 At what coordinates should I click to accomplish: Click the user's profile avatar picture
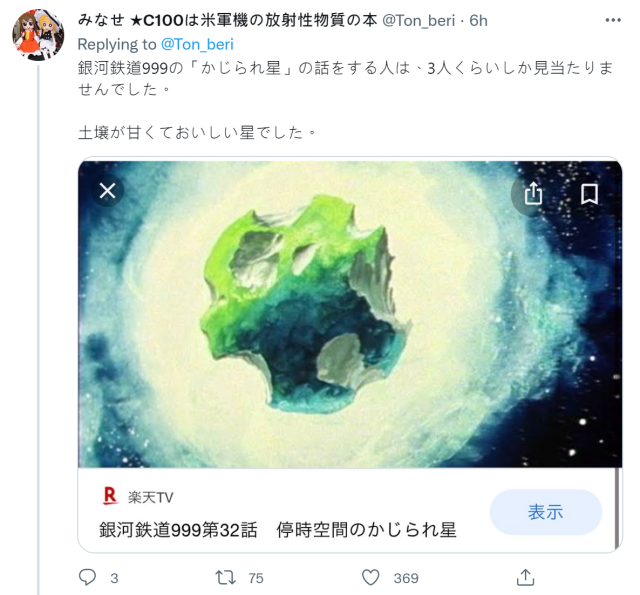tap(38, 35)
